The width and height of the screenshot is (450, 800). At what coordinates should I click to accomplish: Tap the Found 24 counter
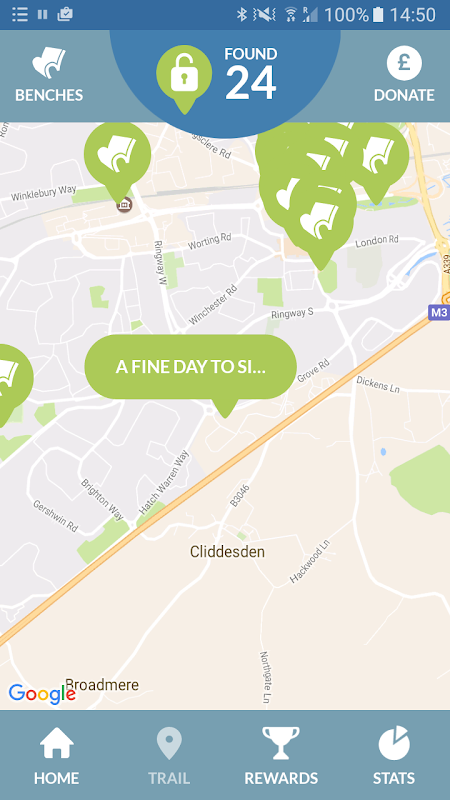click(x=251, y=74)
